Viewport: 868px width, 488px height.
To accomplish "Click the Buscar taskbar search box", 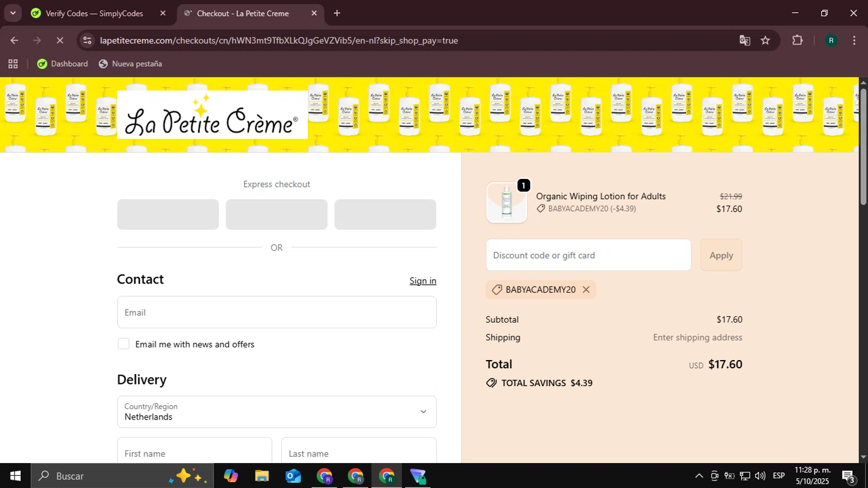I will (122, 476).
